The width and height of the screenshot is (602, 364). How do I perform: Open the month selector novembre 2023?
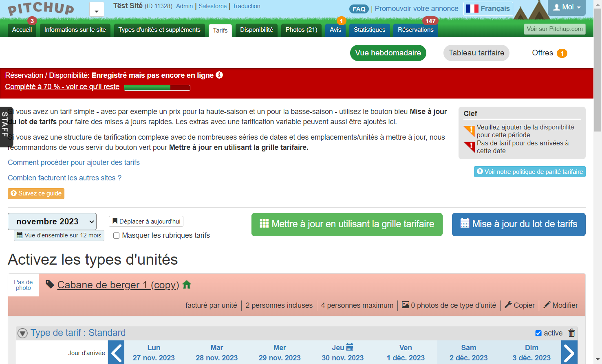52,221
